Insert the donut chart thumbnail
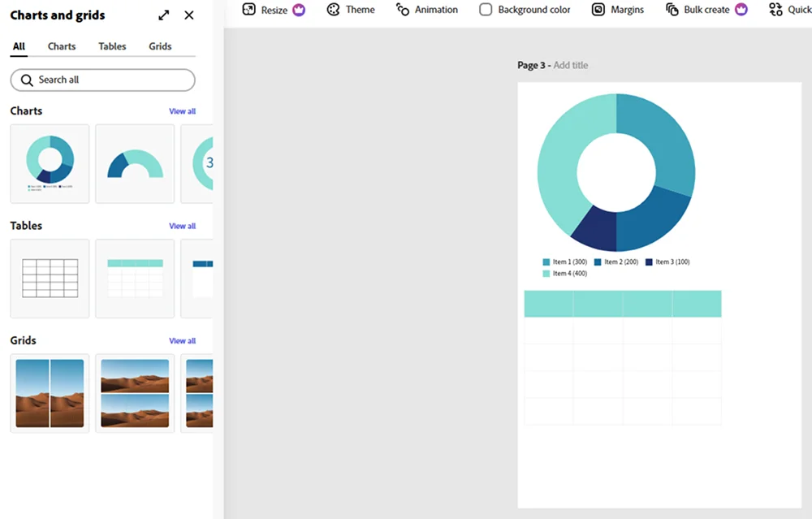The width and height of the screenshot is (812, 519). pos(50,163)
